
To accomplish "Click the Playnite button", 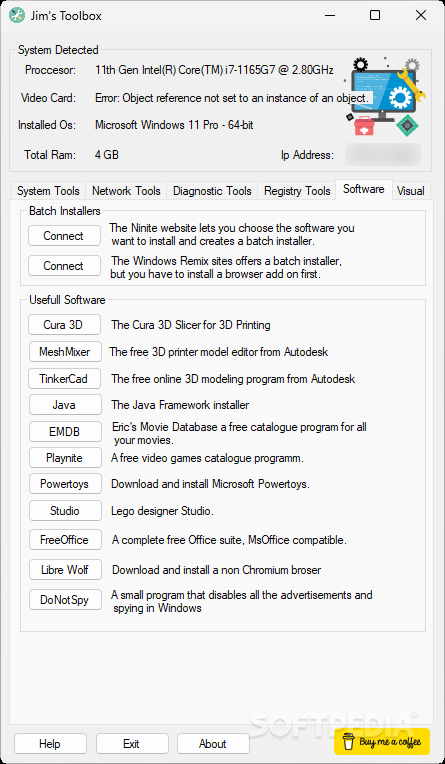I will tap(65, 458).
